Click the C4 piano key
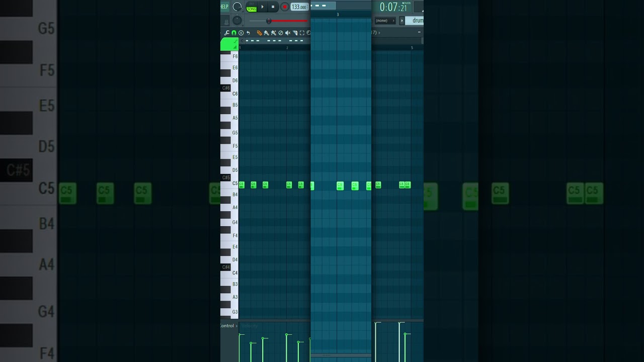Viewport: 644px width, 362px height. (229, 274)
